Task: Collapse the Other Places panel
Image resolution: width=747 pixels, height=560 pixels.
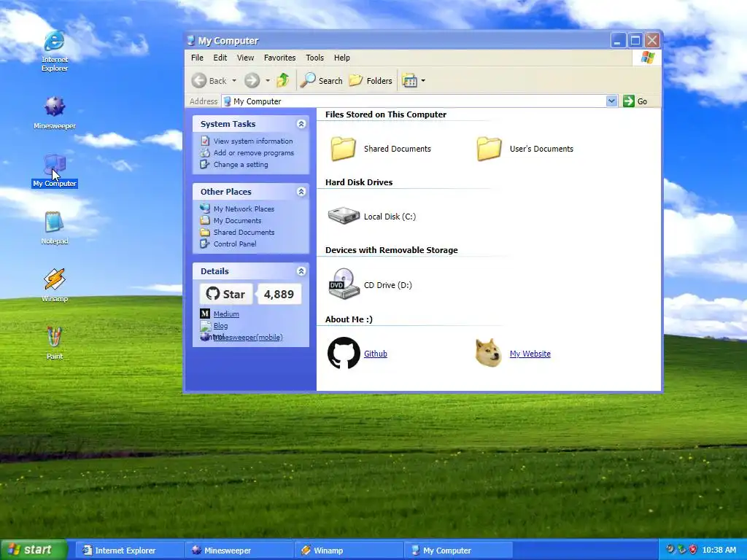Action: [301, 192]
